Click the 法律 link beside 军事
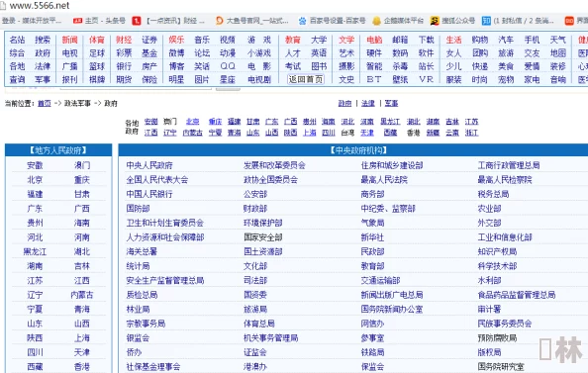The image size is (588, 373). [x=368, y=103]
